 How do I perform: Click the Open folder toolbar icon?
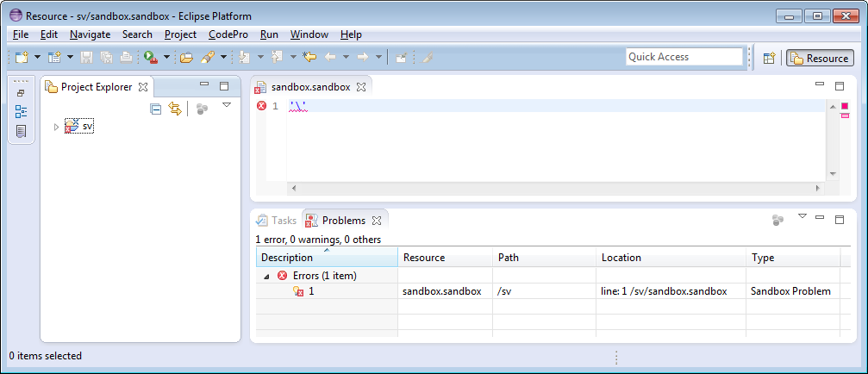pyautogui.click(x=186, y=57)
